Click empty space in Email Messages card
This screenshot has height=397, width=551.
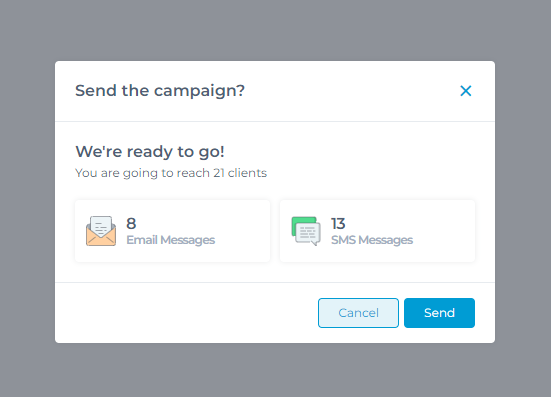242,231
